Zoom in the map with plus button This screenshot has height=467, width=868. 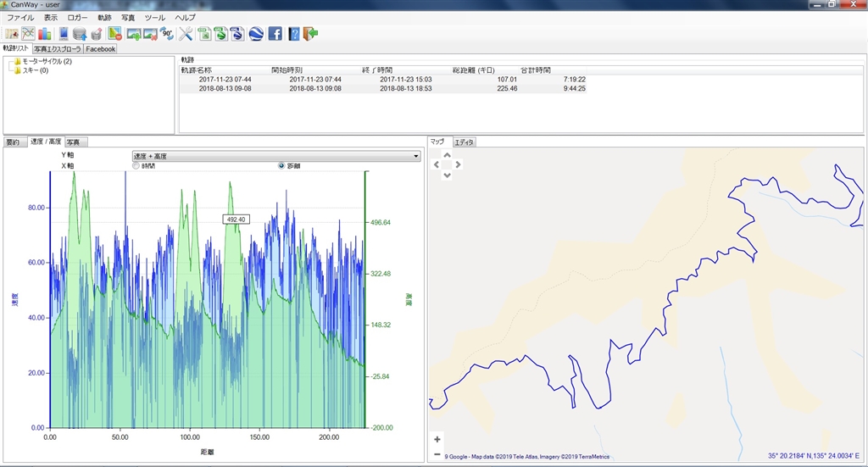(x=437, y=439)
